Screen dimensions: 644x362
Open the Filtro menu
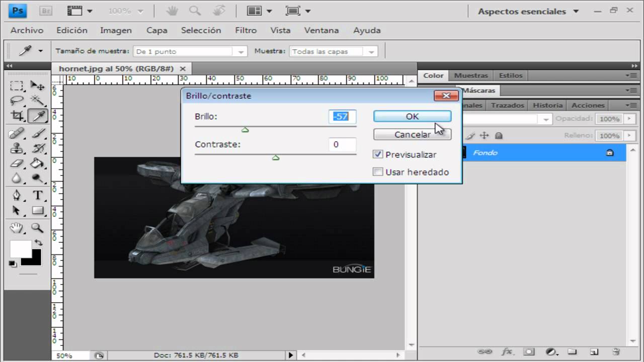246,30
